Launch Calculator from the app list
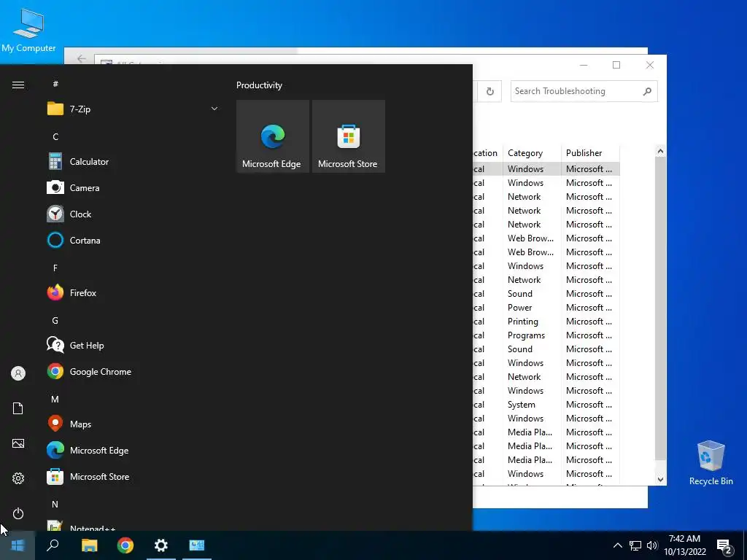The image size is (747, 560). (133, 161)
